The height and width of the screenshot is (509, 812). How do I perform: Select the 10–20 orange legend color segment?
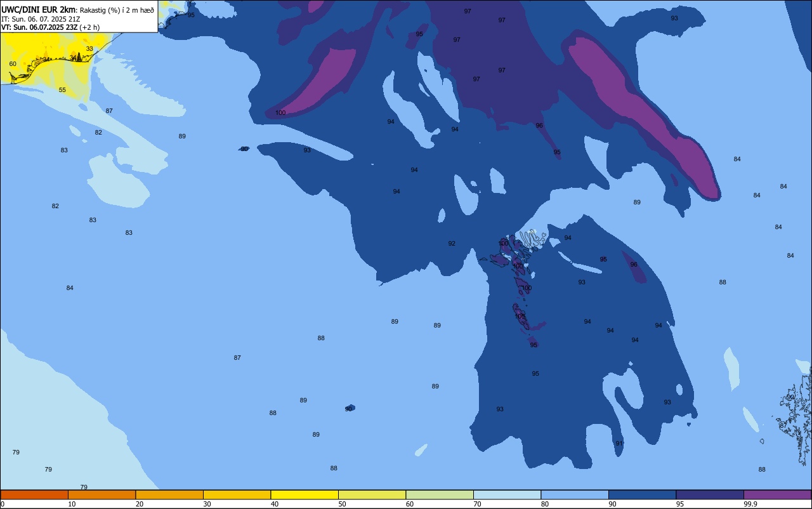pos(101,494)
